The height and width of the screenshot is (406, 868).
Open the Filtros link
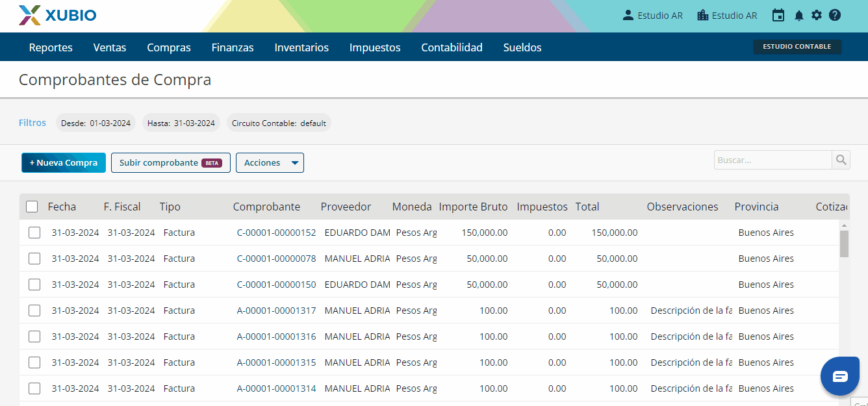tap(32, 123)
